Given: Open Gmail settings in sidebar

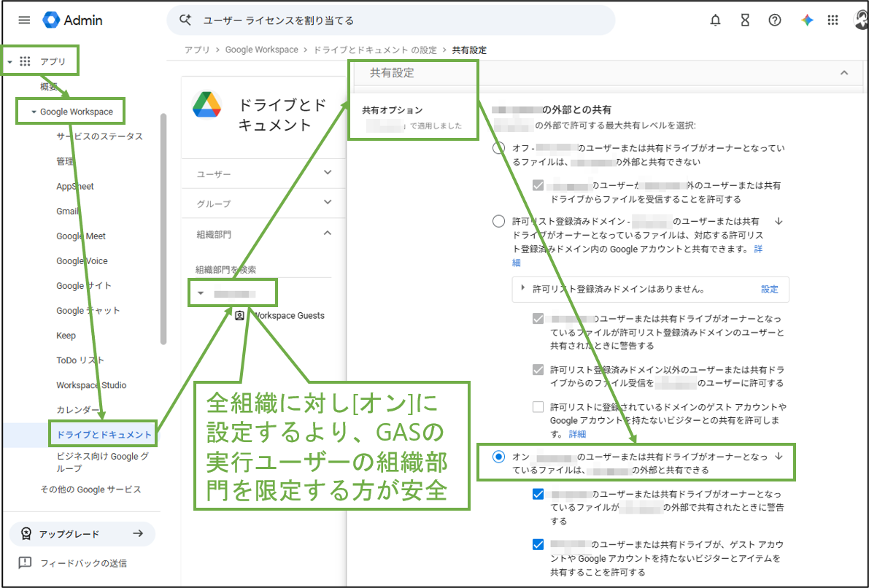Looking at the screenshot, I should [67, 211].
